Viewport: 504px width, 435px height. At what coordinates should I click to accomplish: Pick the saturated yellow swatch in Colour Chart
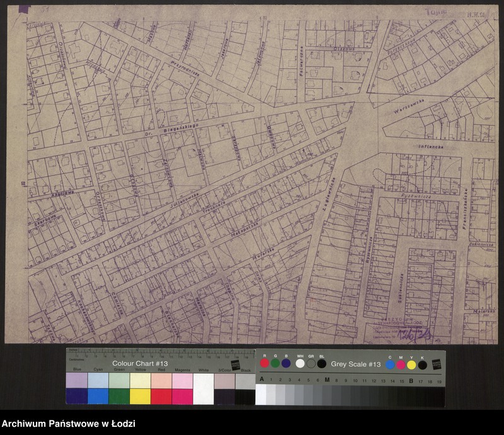[140, 396]
